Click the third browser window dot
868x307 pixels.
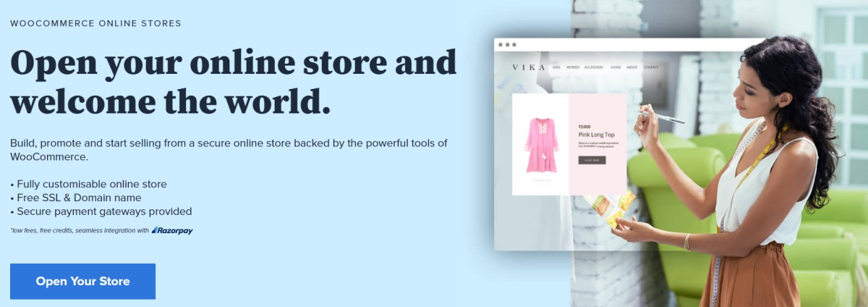514,45
